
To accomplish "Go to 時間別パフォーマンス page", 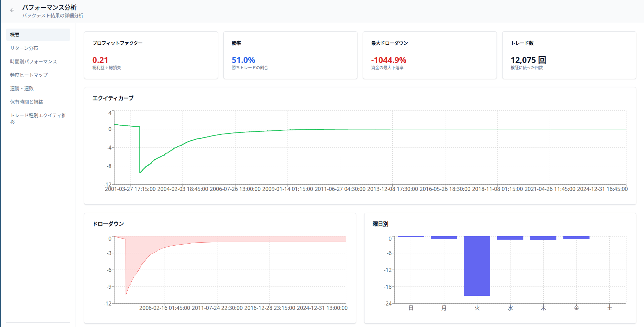I will pos(34,62).
